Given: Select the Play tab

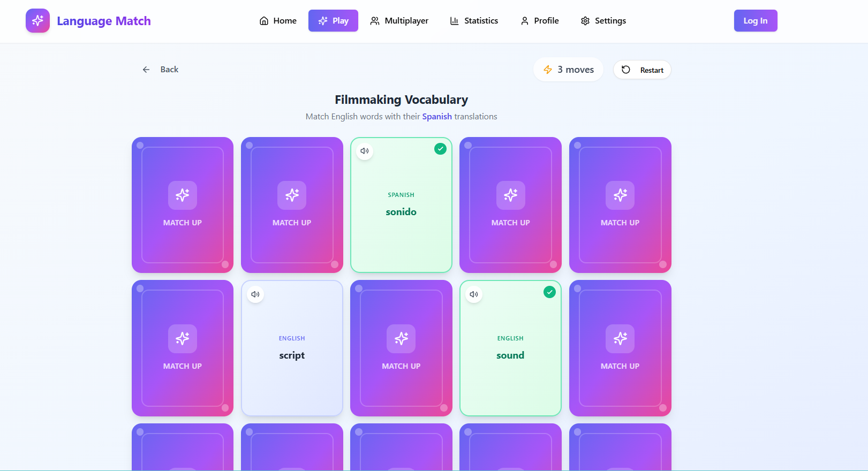Looking at the screenshot, I should click(x=333, y=21).
